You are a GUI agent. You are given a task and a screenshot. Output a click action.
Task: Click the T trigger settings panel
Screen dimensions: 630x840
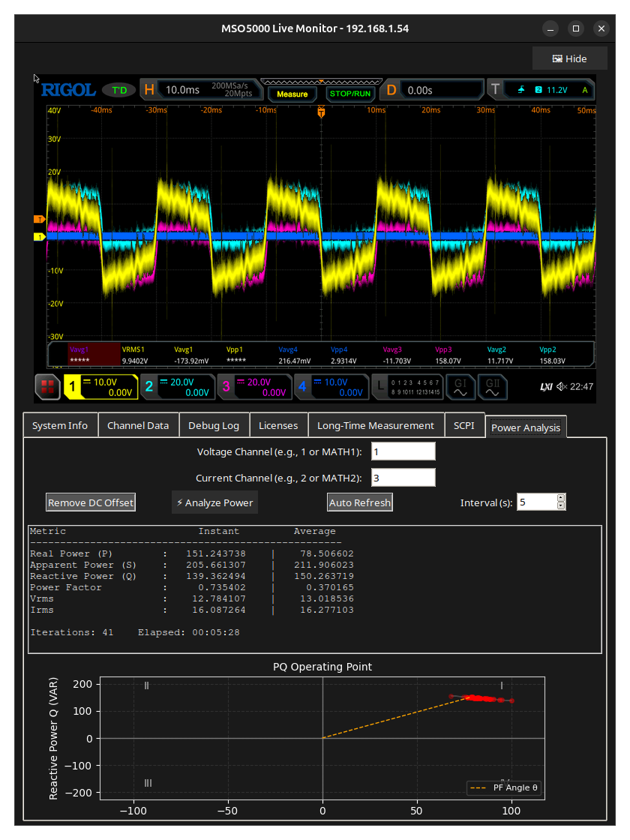coord(540,90)
